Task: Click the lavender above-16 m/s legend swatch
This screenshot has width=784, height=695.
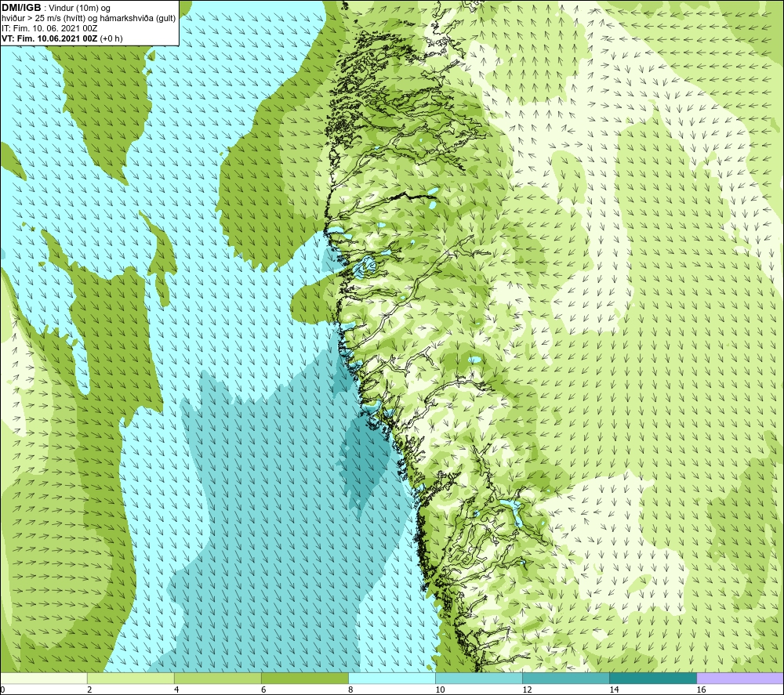Action: [740, 678]
